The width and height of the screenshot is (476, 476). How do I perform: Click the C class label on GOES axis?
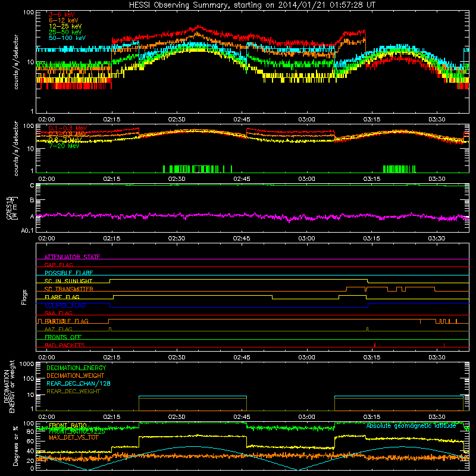(32, 186)
